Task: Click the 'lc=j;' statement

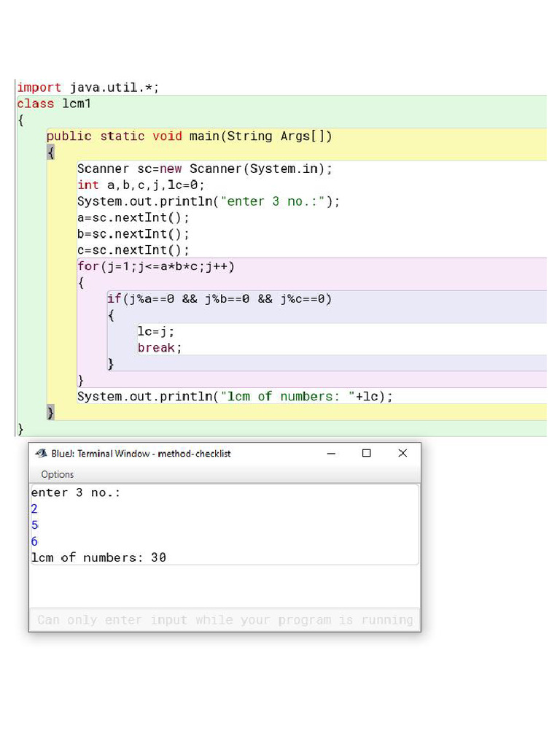Action: pyautogui.click(x=156, y=332)
